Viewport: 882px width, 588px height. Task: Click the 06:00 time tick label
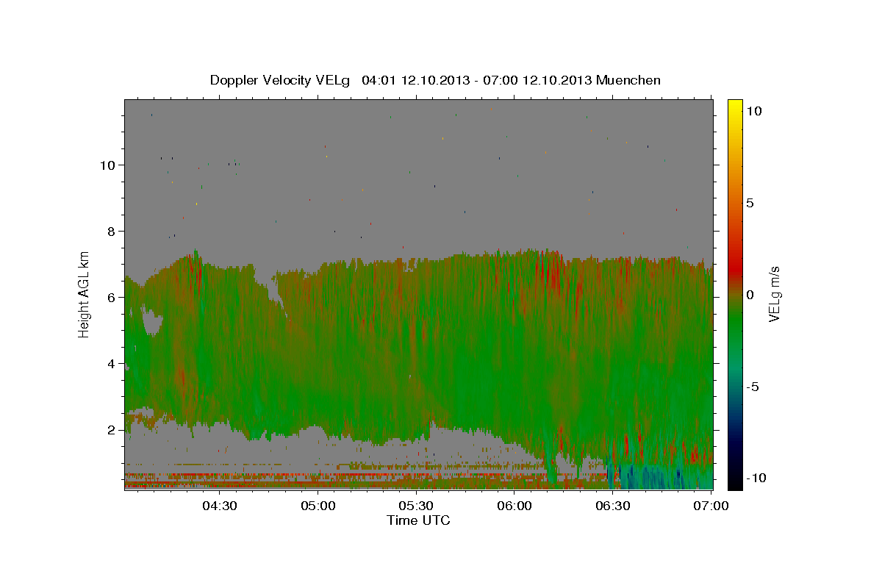click(x=514, y=506)
